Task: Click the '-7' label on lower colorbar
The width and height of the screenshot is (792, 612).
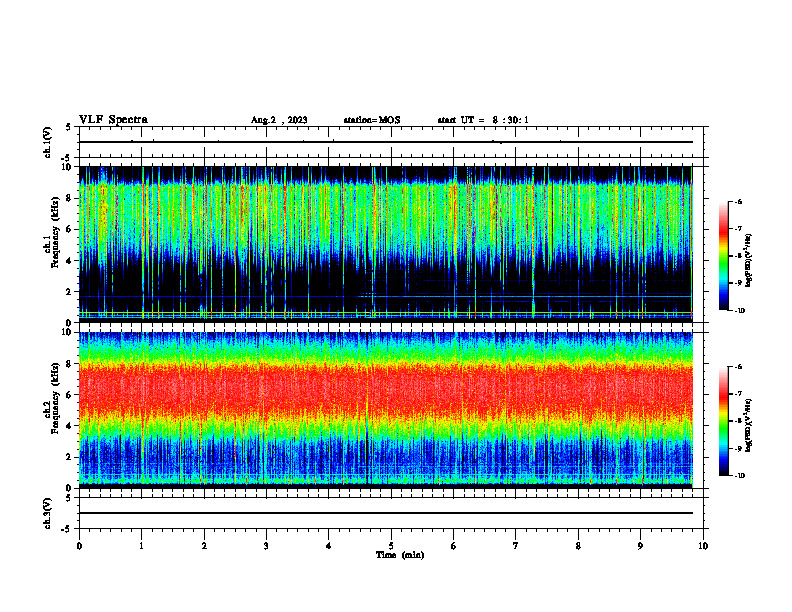Action: pyautogui.click(x=738, y=394)
